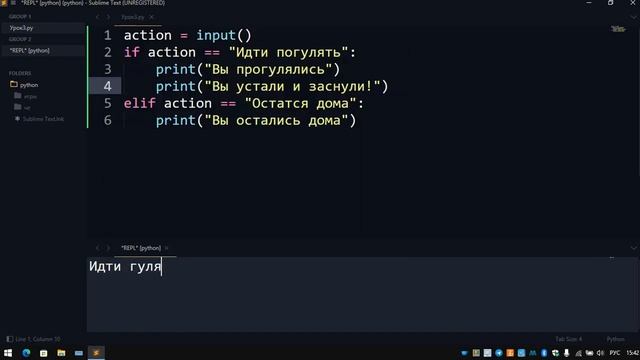Click Sublime Text taskbar icon
Viewport: 640px width, 360px height.
(96, 353)
